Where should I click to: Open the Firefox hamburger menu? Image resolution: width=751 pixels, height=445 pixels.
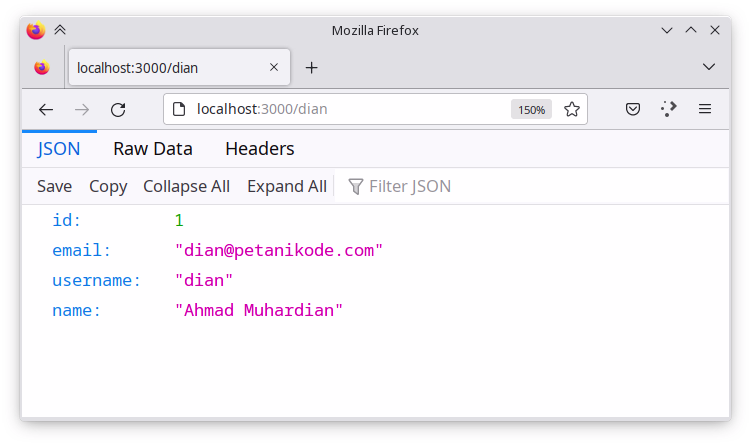coord(704,109)
